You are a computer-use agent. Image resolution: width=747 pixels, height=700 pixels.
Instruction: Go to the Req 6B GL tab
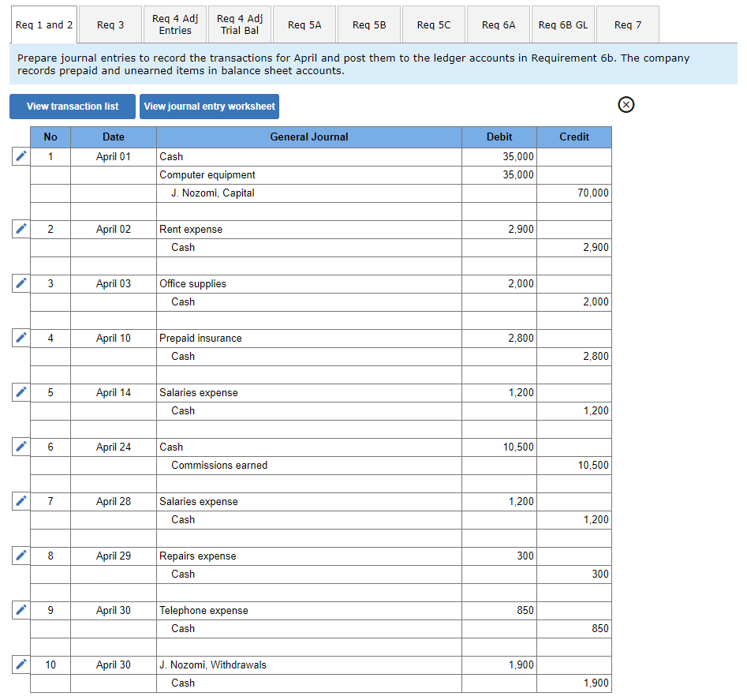tap(563, 24)
